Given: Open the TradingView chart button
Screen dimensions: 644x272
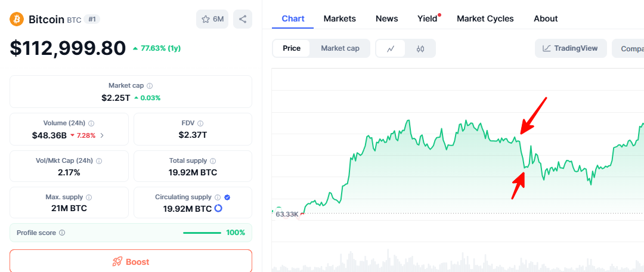Looking at the screenshot, I should pyautogui.click(x=571, y=48).
